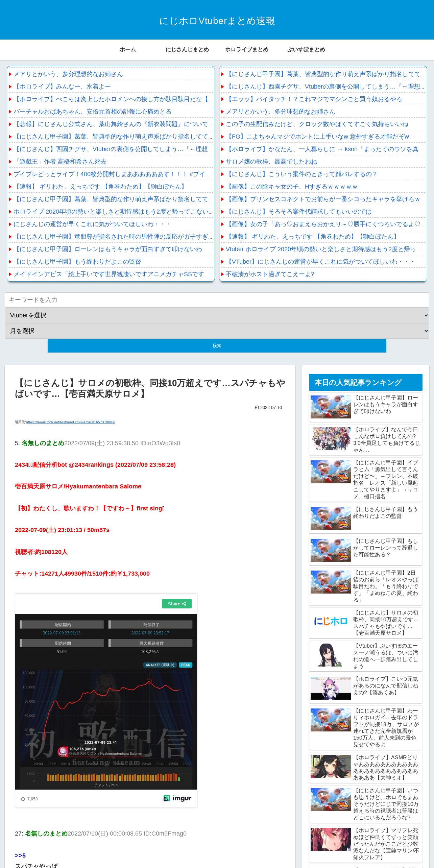Viewport: 434px width, 868px height.
Task: Open thumbnail for 湊あくあ ranking article
Action: pos(331,688)
